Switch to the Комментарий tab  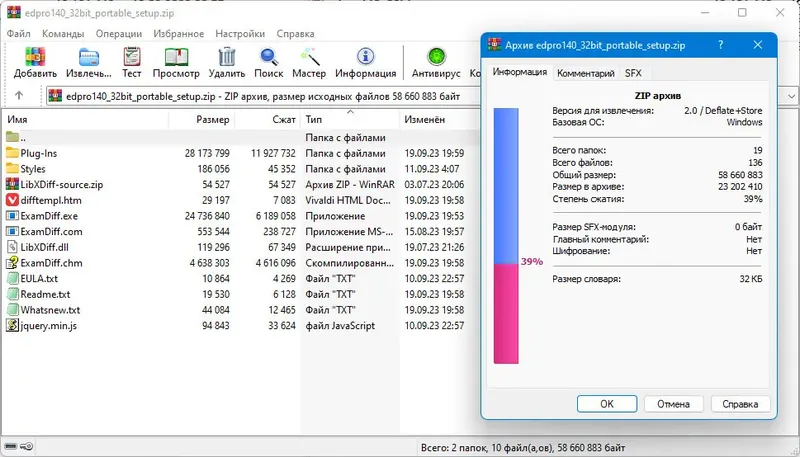pos(586,73)
